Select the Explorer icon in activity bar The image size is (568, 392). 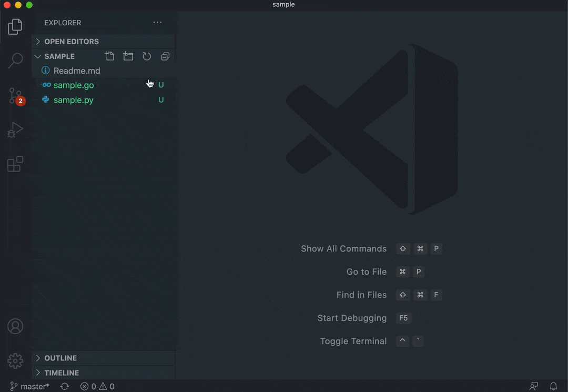(15, 26)
